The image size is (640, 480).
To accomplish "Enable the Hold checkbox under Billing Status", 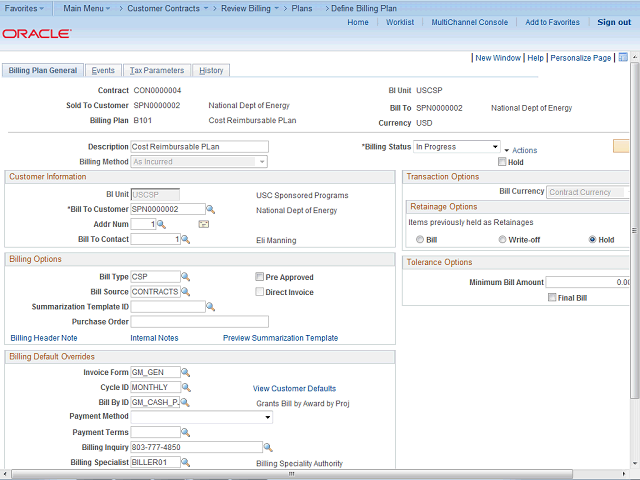I will (502, 162).
